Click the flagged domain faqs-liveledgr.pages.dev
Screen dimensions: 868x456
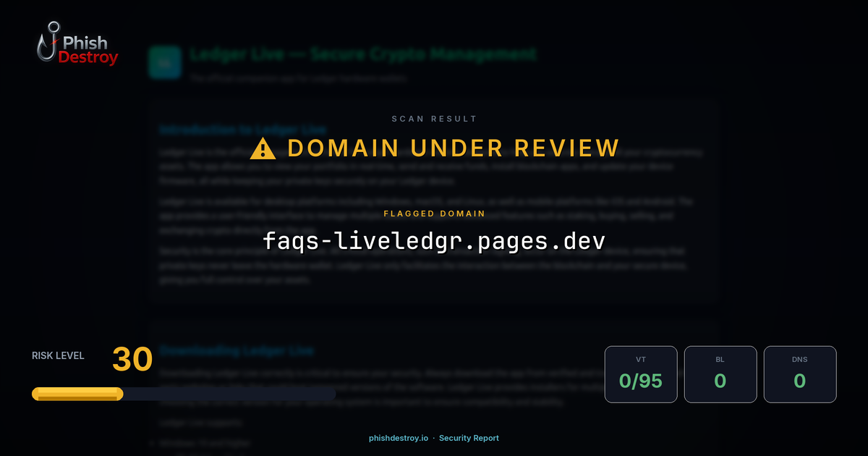coord(434,242)
